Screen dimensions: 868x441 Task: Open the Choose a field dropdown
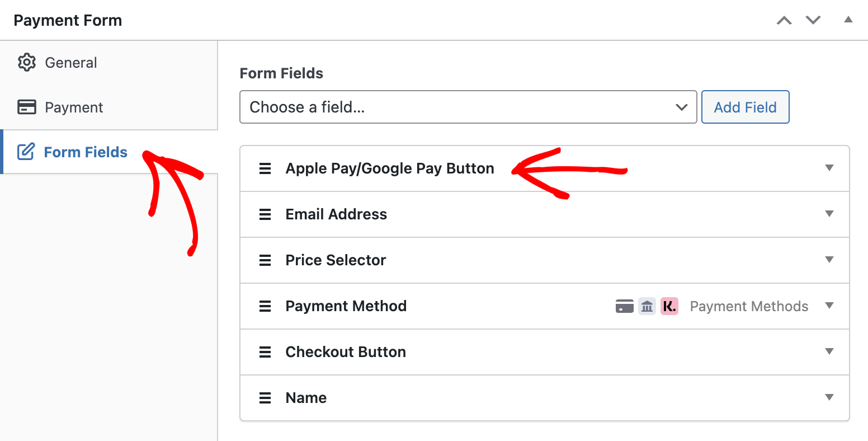(x=468, y=107)
